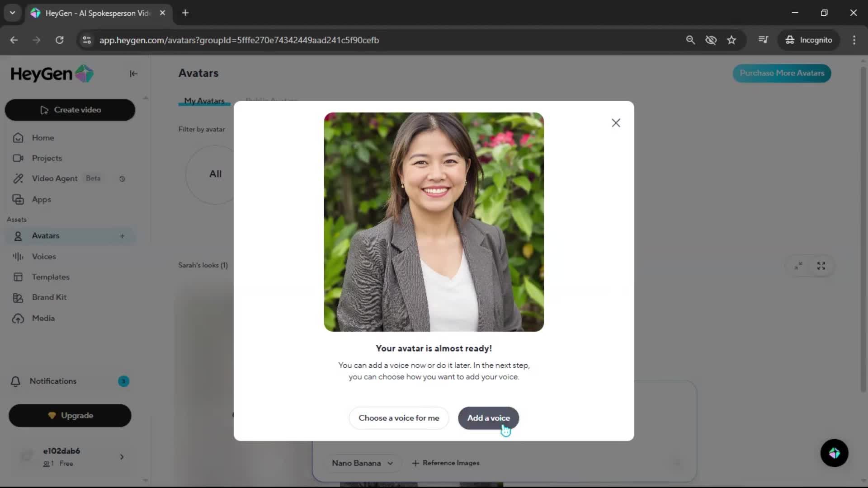Close the avatar ready dialog
The image size is (868, 488).
[x=616, y=123]
